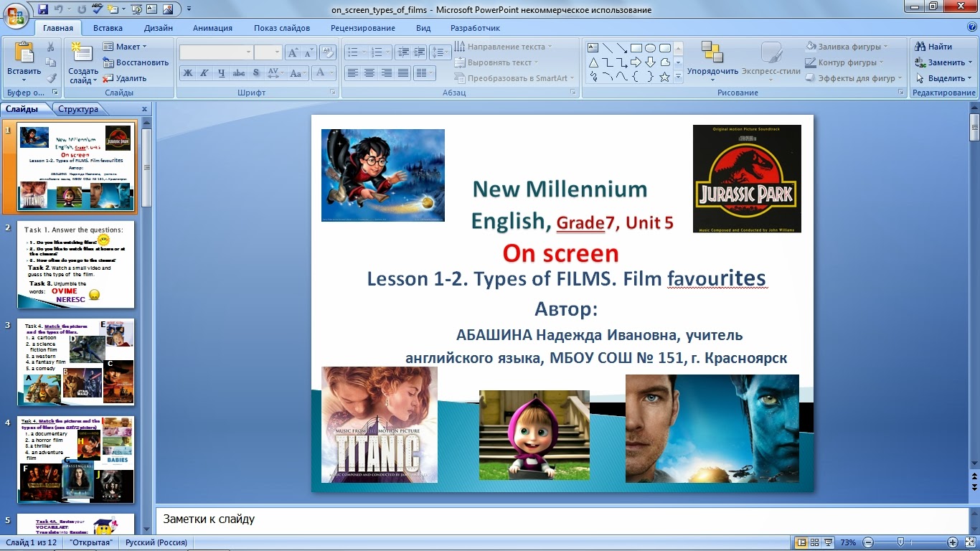Image resolution: width=980 pixels, height=551 pixels.
Task: Click the Создать слайд button
Action: click(83, 63)
